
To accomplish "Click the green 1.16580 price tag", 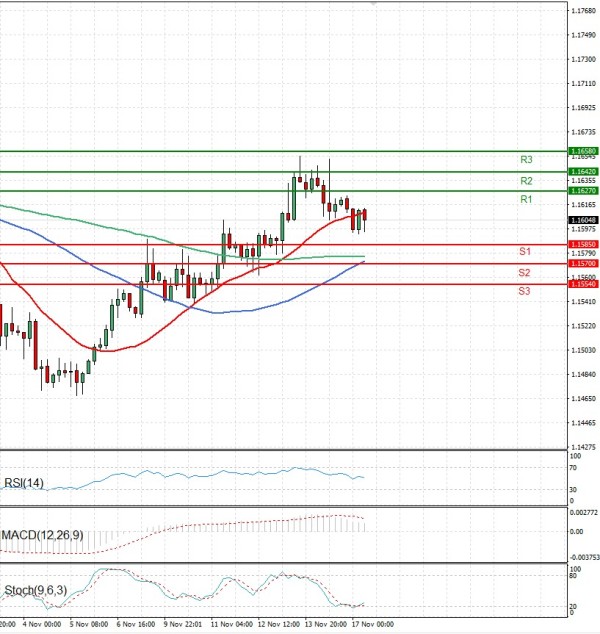I will tap(583, 151).
